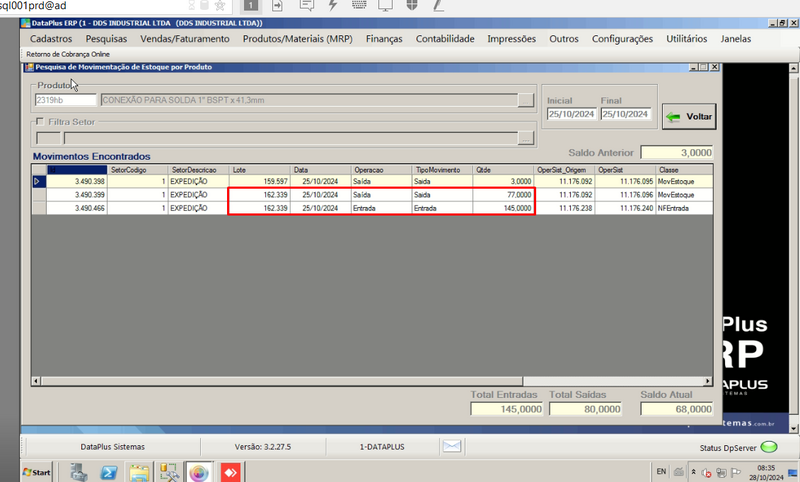800x482 pixels.
Task: Open the Configurações menu
Action: point(622,39)
